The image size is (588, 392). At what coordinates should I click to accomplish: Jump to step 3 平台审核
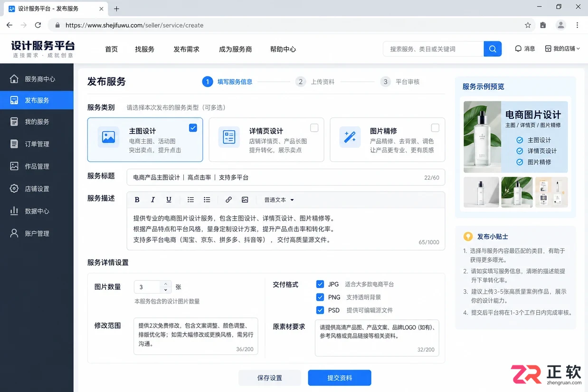400,82
